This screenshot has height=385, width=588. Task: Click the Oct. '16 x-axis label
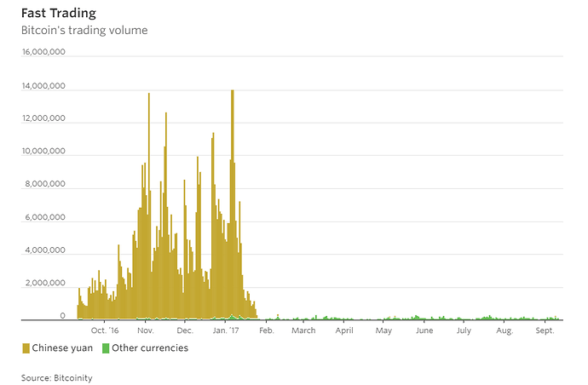[x=105, y=330]
